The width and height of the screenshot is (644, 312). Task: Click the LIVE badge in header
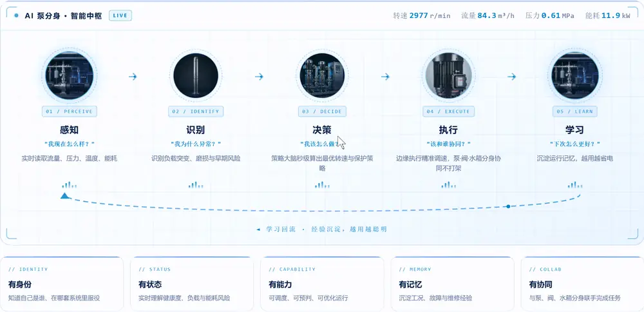(120, 15)
